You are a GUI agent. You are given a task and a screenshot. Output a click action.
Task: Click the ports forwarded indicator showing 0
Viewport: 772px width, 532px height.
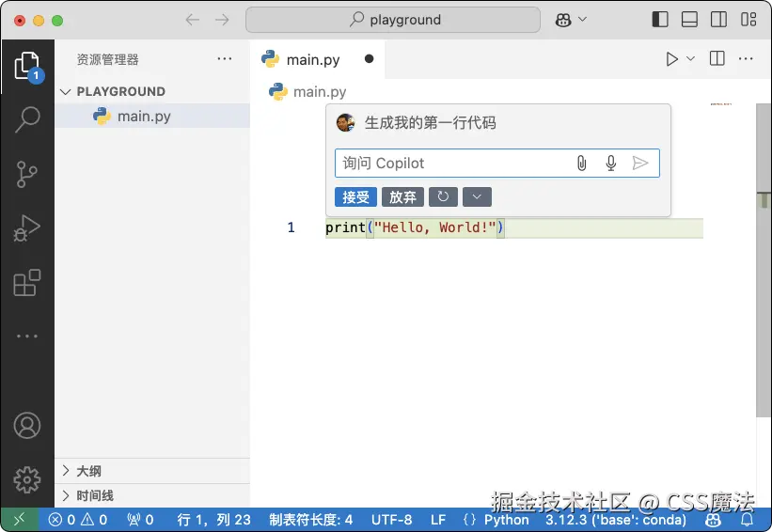[x=140, y=520]
